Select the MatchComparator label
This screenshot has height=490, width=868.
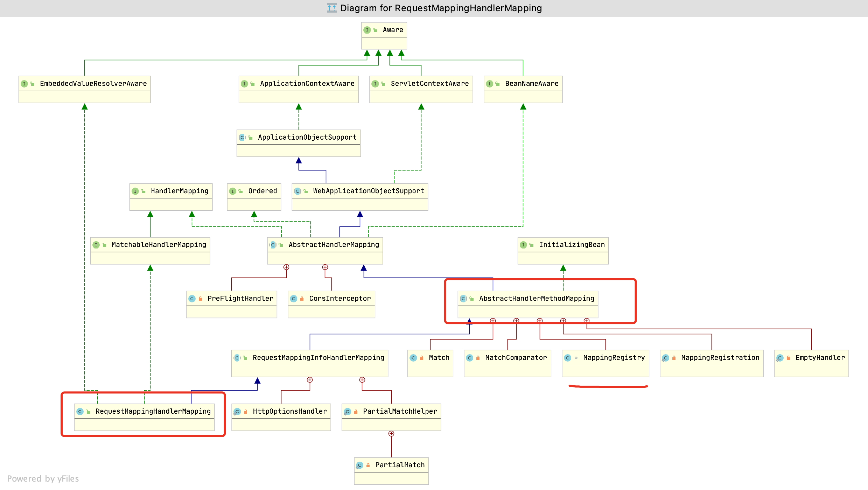pos(516,358)
